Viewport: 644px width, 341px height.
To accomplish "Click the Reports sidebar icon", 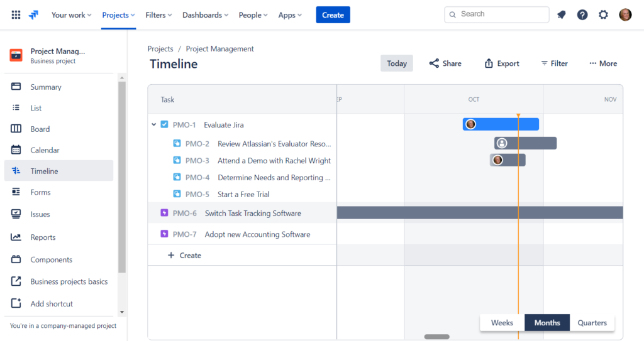I will click(x=16, y=237).
